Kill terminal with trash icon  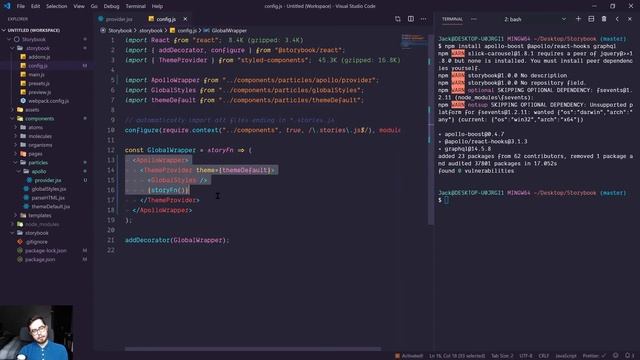coord(604,19)
